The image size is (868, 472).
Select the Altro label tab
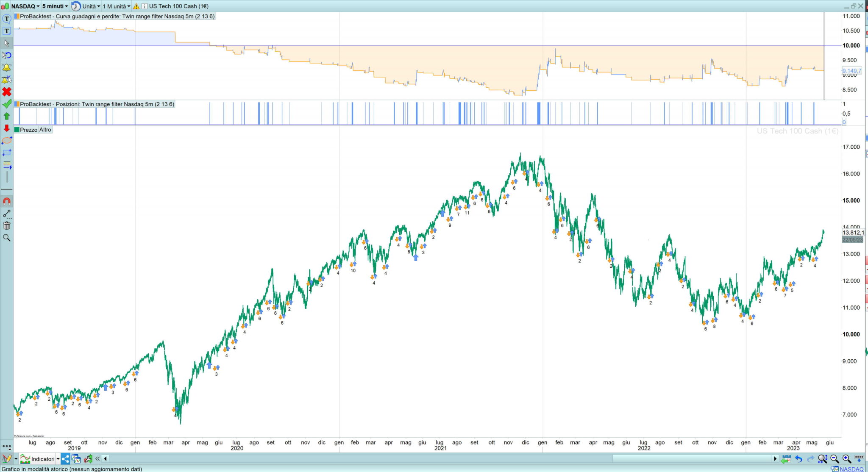pos(45,130)
